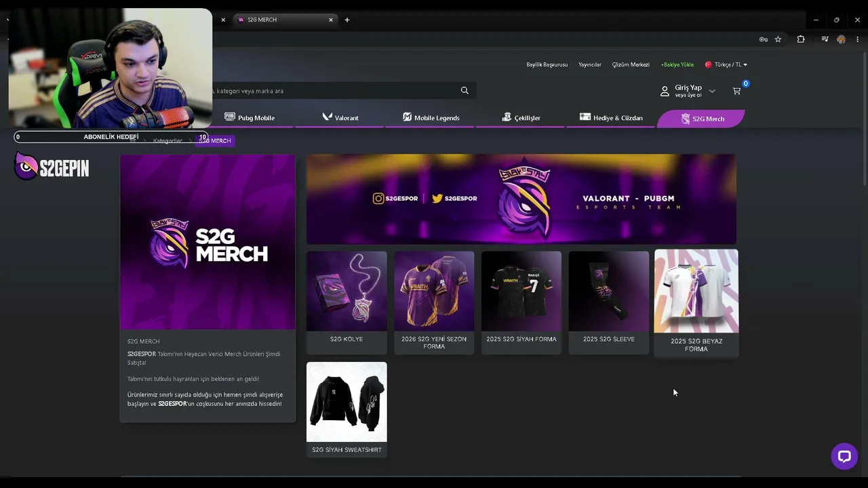Open the 2026 S2G Yeni Sezon Forma thumbnail
This screenshot has width=868, height=488.
[x=434, y=291]
